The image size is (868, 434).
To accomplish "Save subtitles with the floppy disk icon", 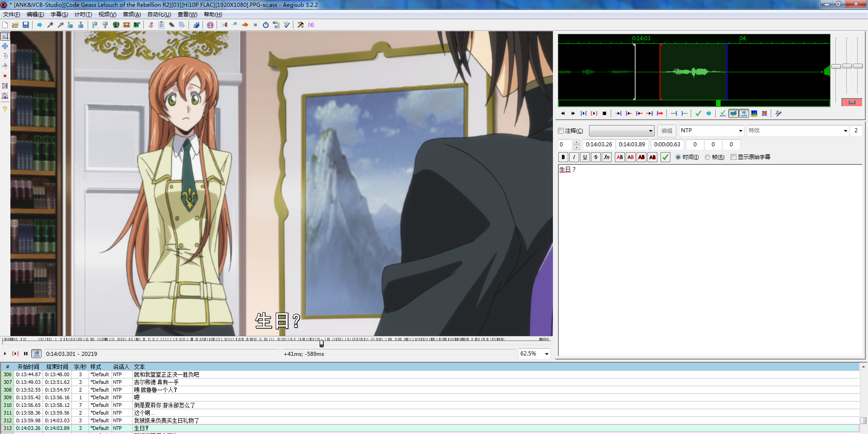I will (x=26, y=25).
